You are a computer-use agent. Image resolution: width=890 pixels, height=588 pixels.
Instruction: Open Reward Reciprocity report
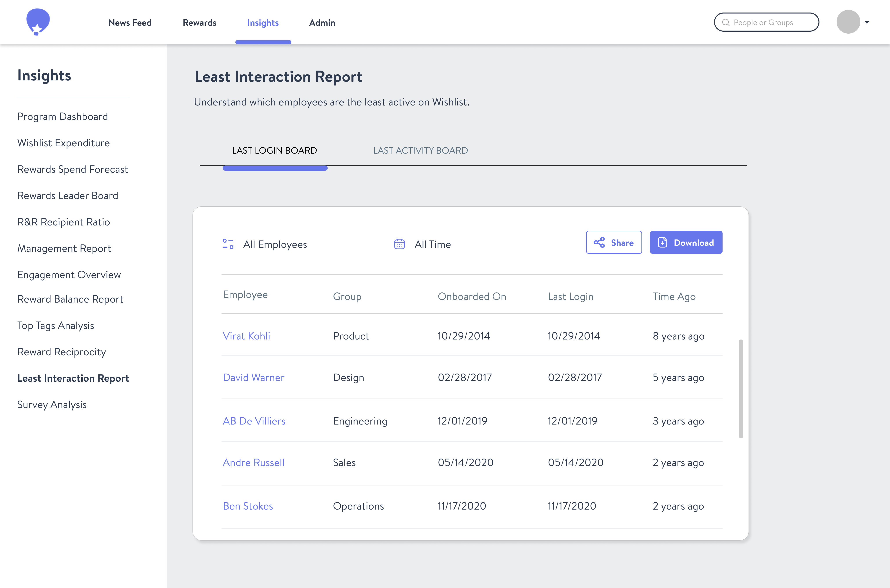62,352
